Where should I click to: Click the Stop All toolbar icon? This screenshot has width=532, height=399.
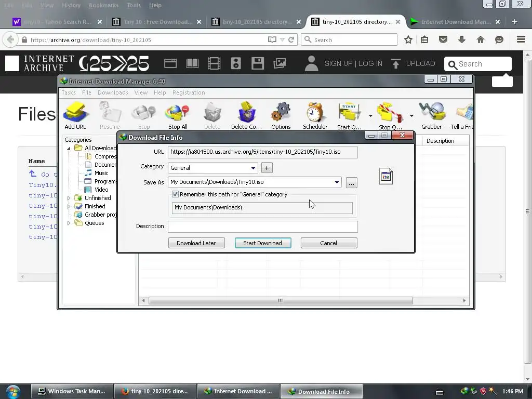point(178,115)
